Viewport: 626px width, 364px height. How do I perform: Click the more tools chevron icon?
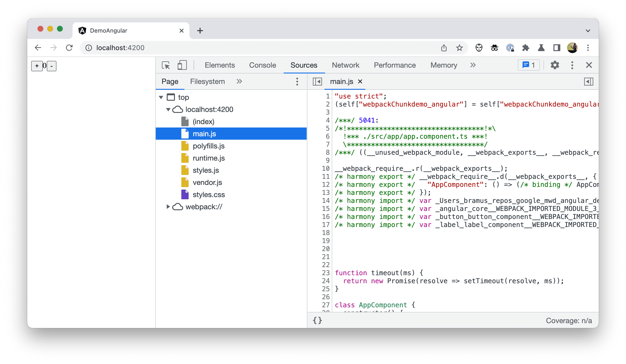[x=473, y=65]
